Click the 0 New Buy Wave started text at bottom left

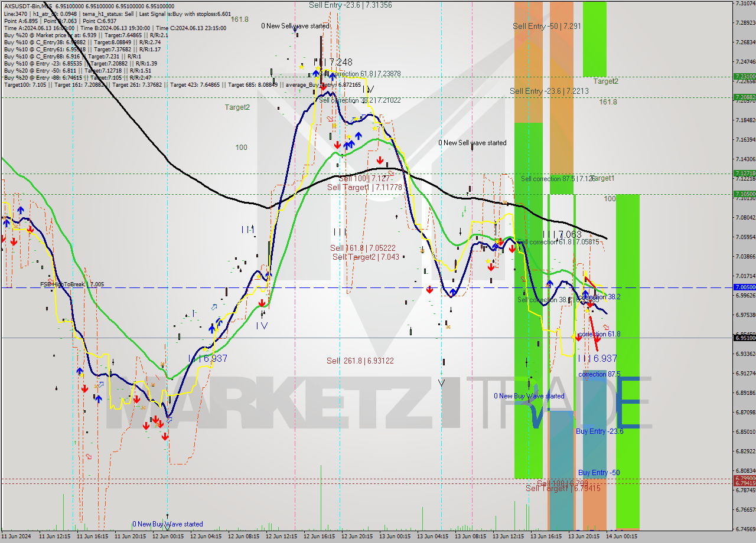(x=168, y=524)
